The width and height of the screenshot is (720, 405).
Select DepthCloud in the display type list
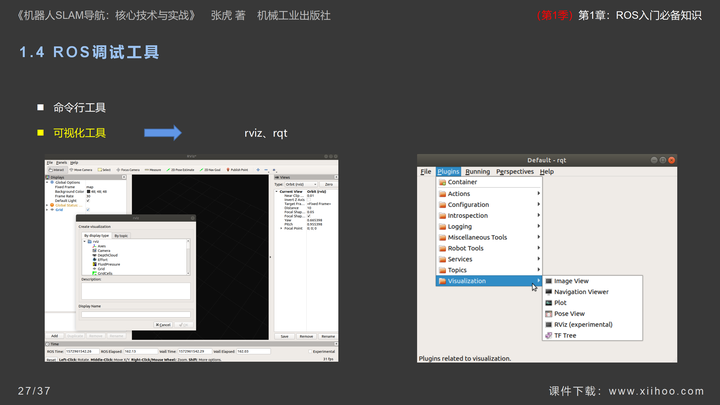(x=105, y=255)
